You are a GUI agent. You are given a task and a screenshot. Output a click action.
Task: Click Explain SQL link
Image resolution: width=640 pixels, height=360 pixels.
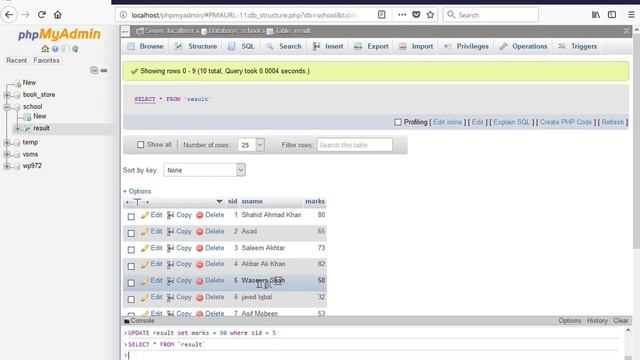511,122
